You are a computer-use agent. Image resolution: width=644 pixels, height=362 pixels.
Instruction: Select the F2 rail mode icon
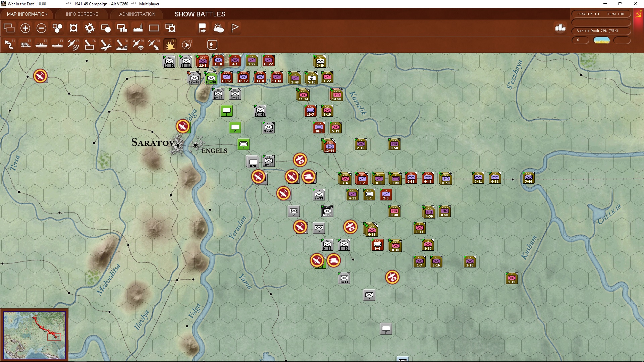click(25, 45)
